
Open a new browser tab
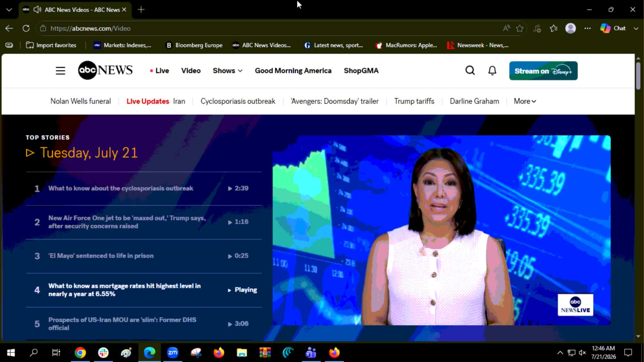coord(141,10)
